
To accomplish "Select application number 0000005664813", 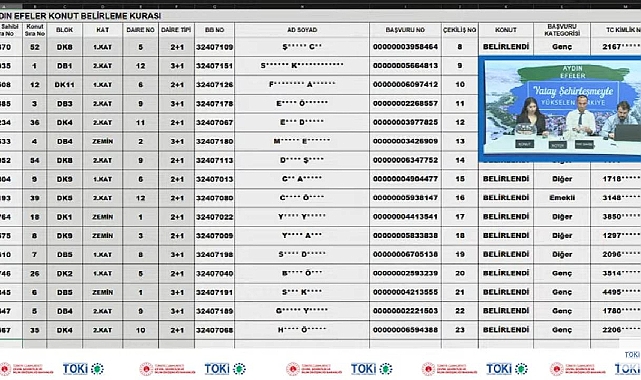I will click(x=405, y=66).
